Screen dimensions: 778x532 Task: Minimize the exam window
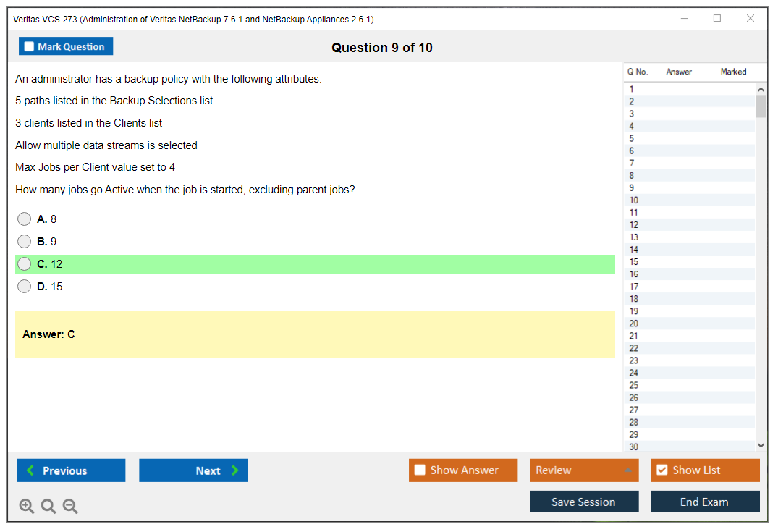[685, 19]
